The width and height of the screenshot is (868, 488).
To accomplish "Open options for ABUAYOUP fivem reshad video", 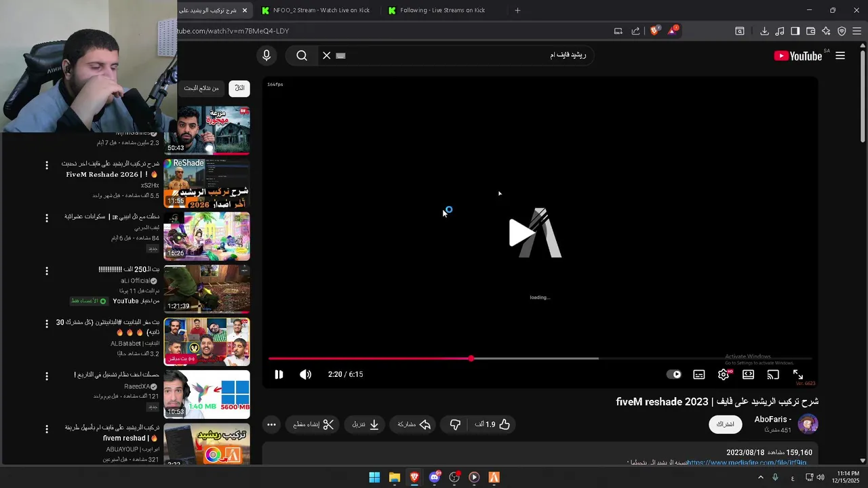I will point(47,429).
